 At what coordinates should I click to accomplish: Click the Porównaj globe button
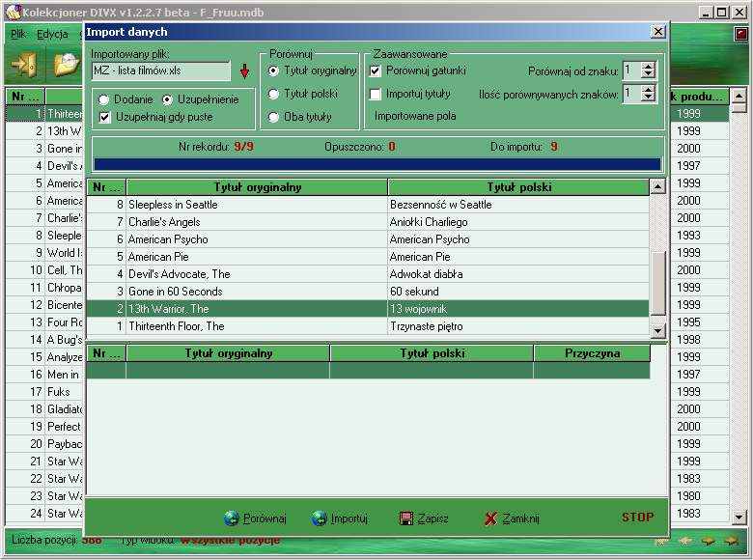point(255,518)
